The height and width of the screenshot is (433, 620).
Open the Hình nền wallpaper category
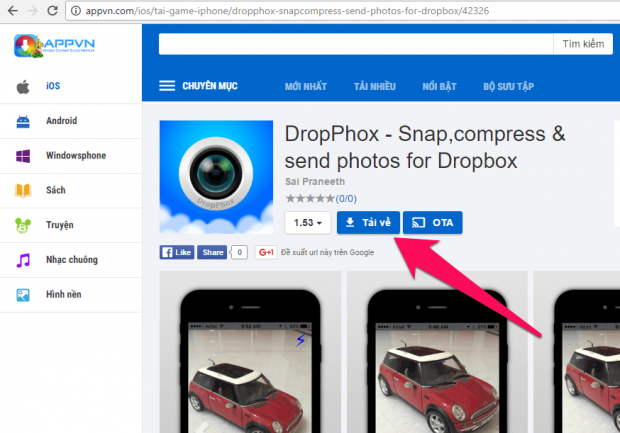(64, 294)
